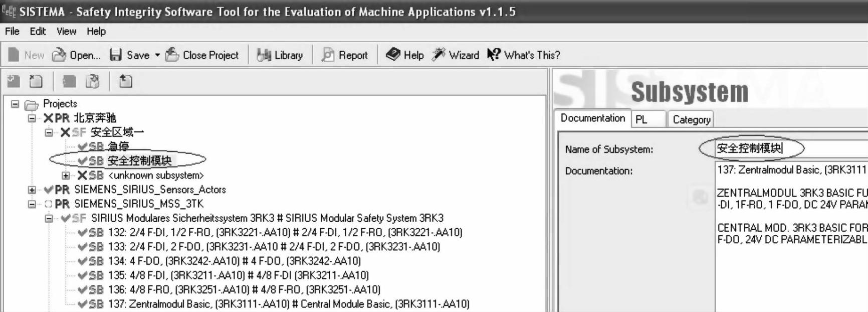Switch to the PL tab
This screenshot has width=868, height=312.
click(648, 119)
